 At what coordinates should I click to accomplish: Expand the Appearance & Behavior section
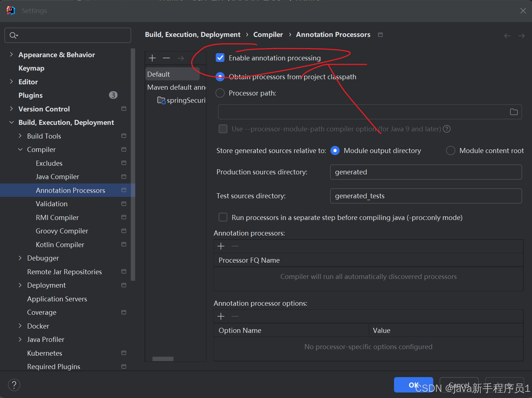pos(11,54)
